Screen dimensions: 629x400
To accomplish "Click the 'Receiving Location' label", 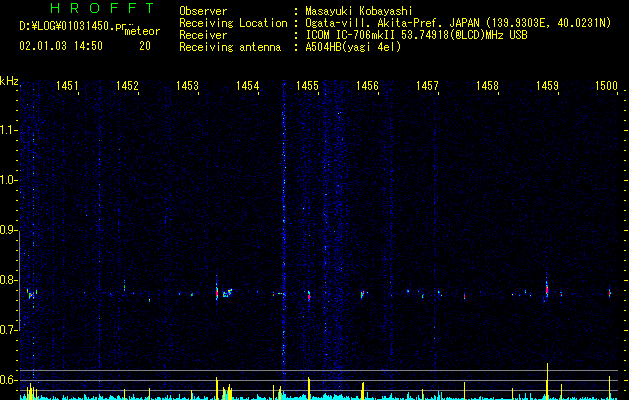I will point(233,23).
